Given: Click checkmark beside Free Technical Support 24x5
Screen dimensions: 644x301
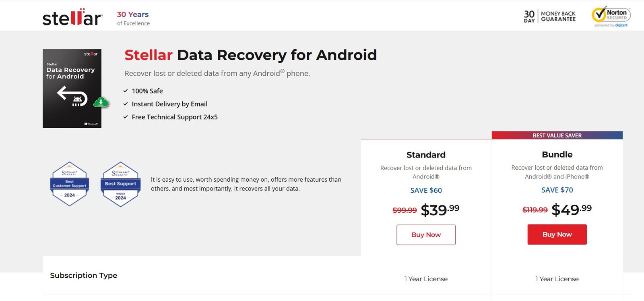Looking at the screenshot, I should (126, 117).
